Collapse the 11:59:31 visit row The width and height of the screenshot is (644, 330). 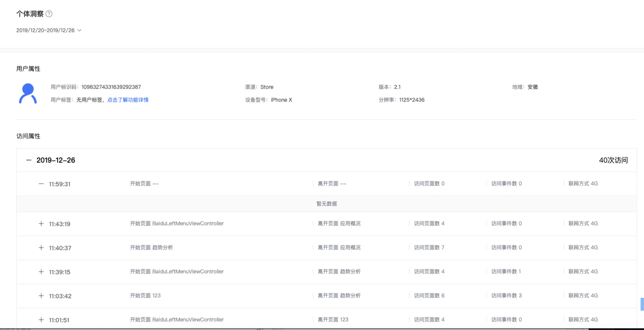41,184
